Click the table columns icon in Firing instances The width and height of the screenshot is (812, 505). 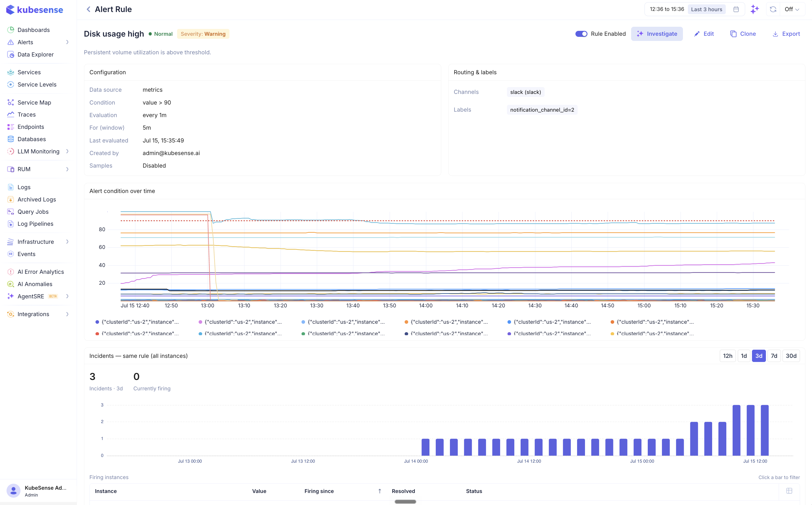[x=789, y=491]
